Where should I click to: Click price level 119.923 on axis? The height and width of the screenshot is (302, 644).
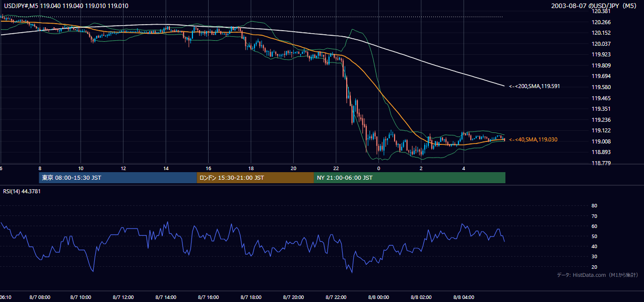point(601,54)
